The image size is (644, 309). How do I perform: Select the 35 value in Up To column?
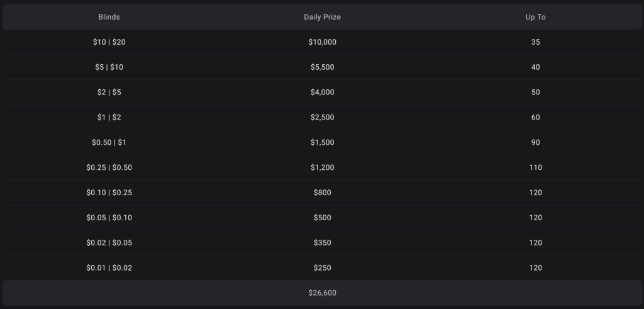(x=535, y=42)
